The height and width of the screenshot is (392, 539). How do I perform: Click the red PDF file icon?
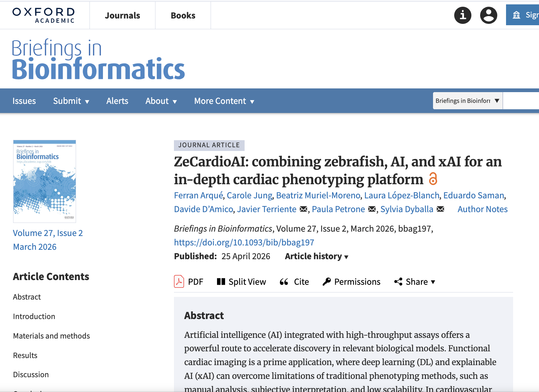(179, 281)
